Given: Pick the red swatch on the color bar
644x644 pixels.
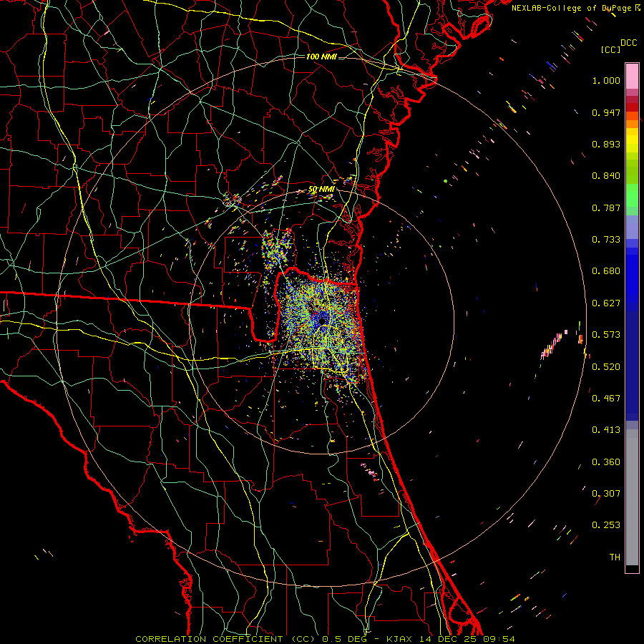Looking at the screenshot, I should 632,107.
